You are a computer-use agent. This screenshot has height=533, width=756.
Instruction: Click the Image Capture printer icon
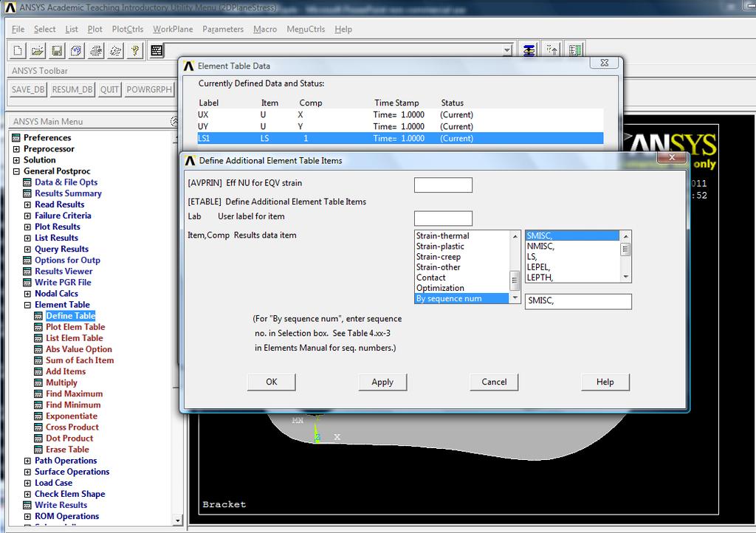tap(96, 50)
